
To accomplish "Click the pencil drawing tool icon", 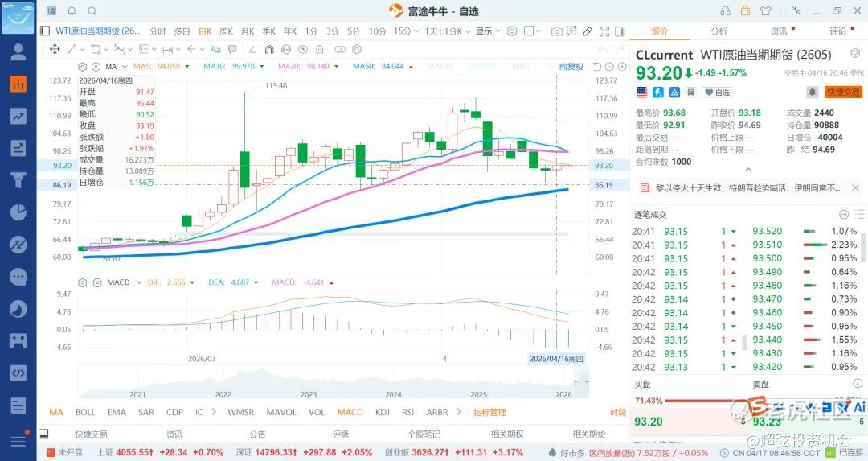I will click(x=588, y=31).
